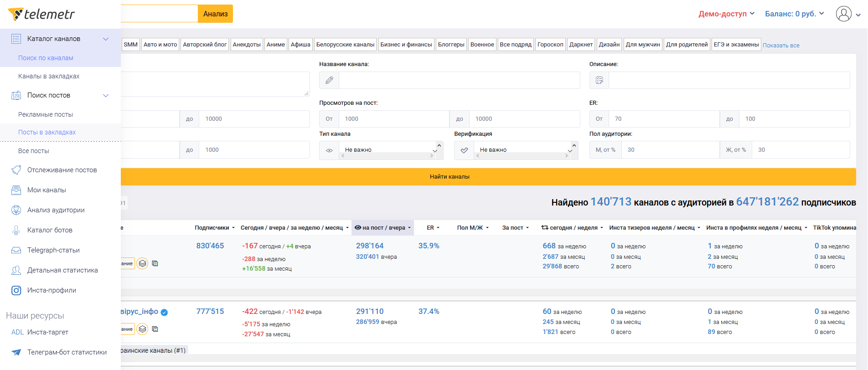868x370 pixels.
Task: Open Анализ аудитории in the sidebar
Action: click(56, 210)
